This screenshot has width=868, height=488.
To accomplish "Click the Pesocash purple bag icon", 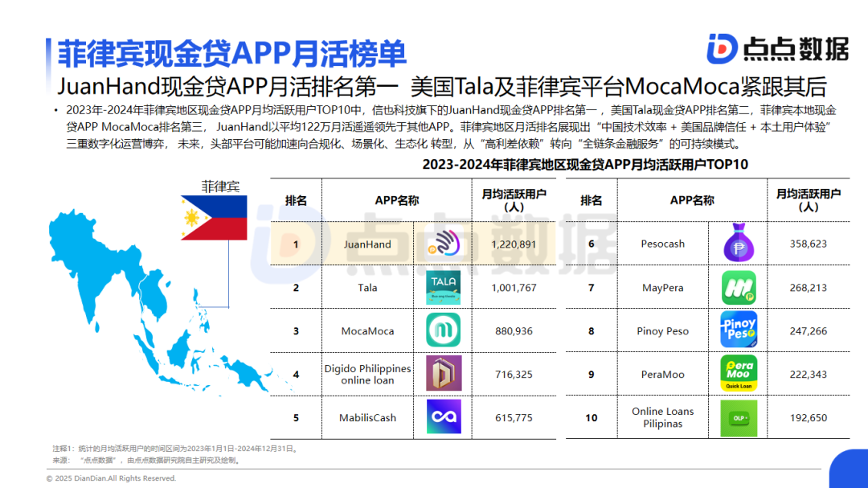I will click(739, 243).
